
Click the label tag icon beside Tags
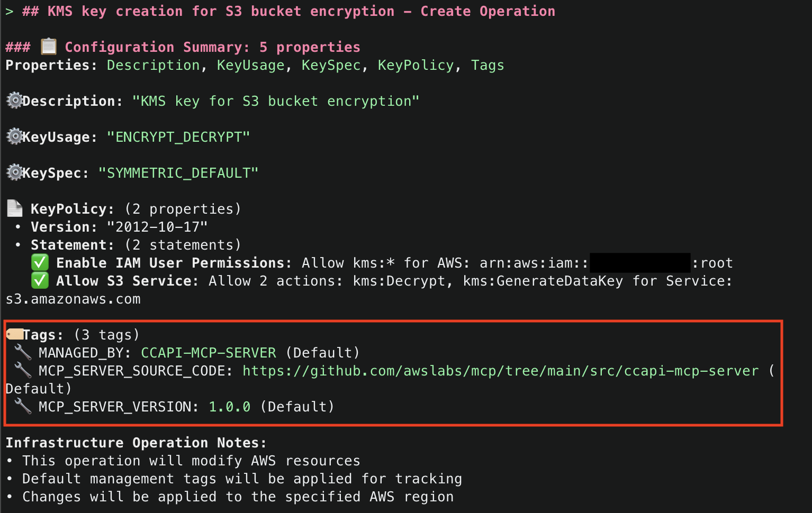coord(14,334)
